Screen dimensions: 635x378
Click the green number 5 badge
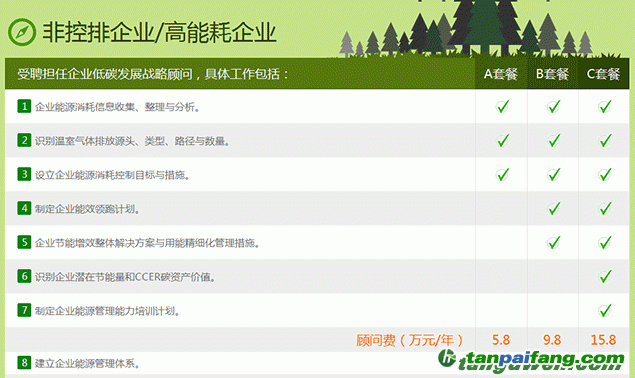click(24, 243)
